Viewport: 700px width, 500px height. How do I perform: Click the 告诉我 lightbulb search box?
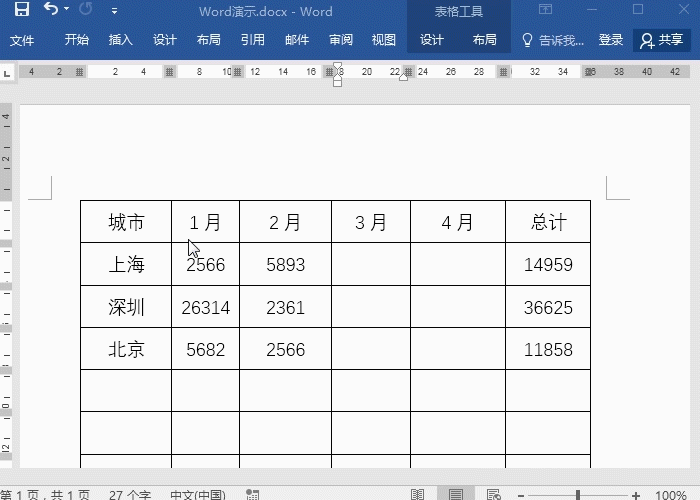coord(553,40)
